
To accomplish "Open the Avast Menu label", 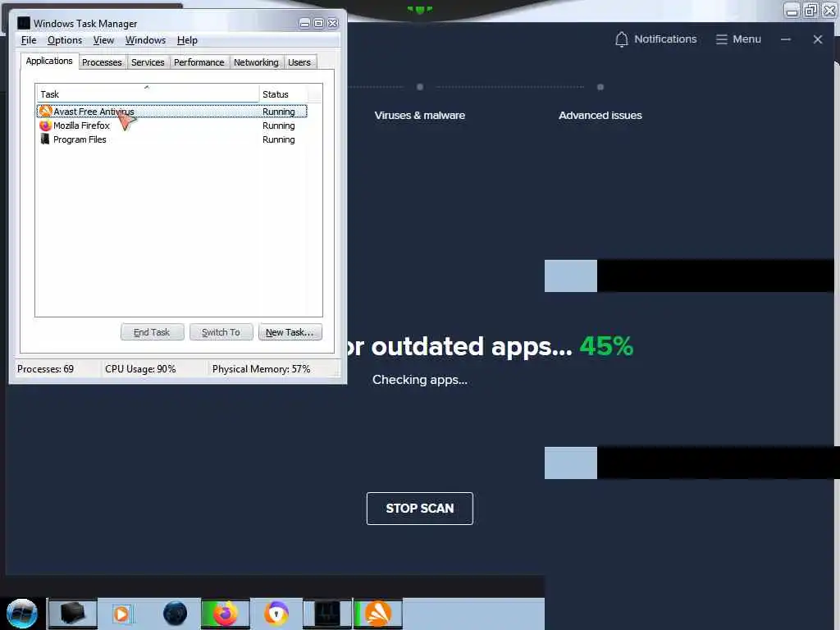I will pos(746,39).
